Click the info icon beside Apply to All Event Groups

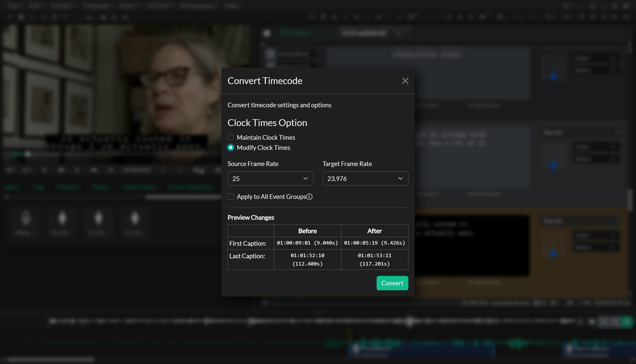(310, 197)
